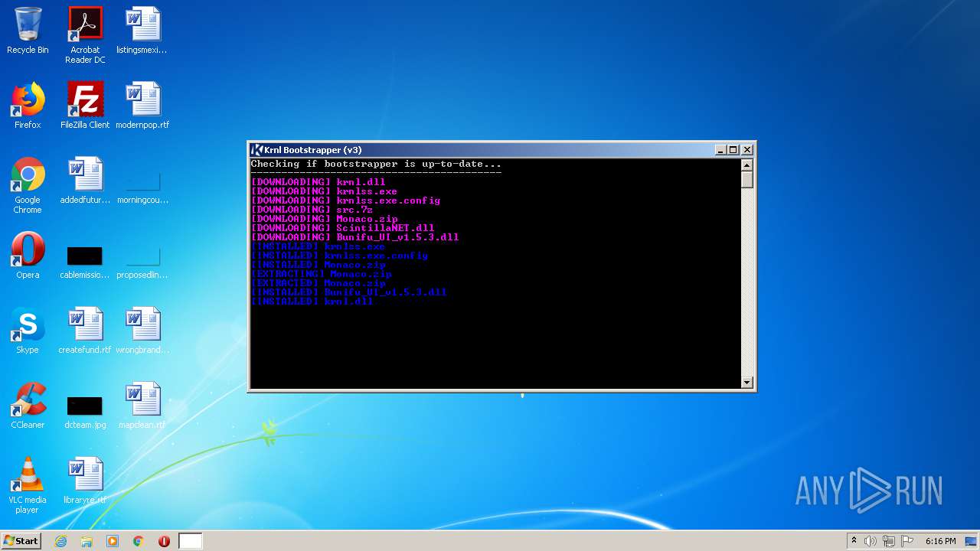Click the console scrollbar up arrow
The height and width of the screenshot is (551, 980).
pos(747,165)
